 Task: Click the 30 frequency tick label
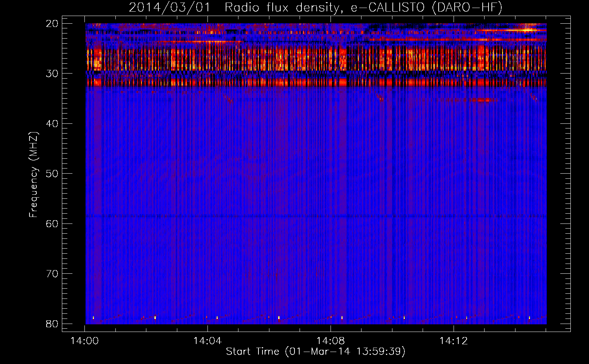coord(52,74)
